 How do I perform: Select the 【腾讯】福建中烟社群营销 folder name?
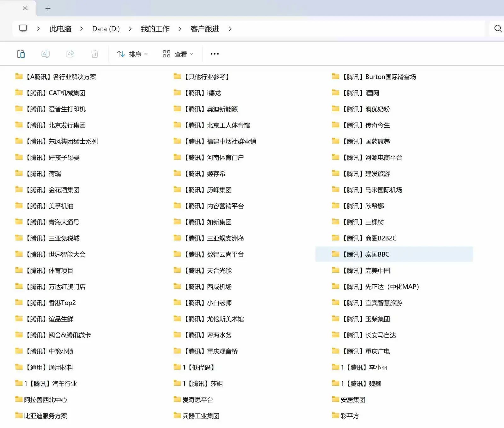coord(220,141)
